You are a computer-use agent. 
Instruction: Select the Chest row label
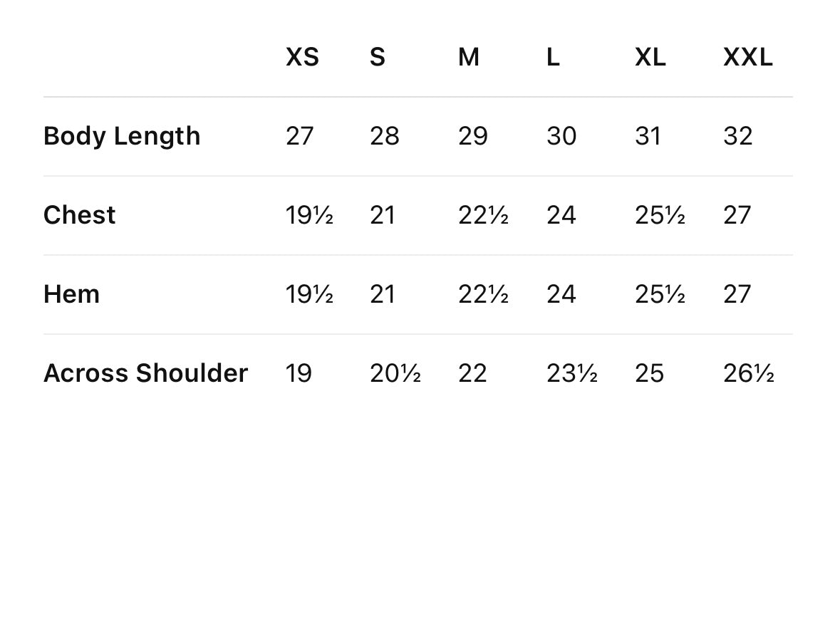point(79,215)
